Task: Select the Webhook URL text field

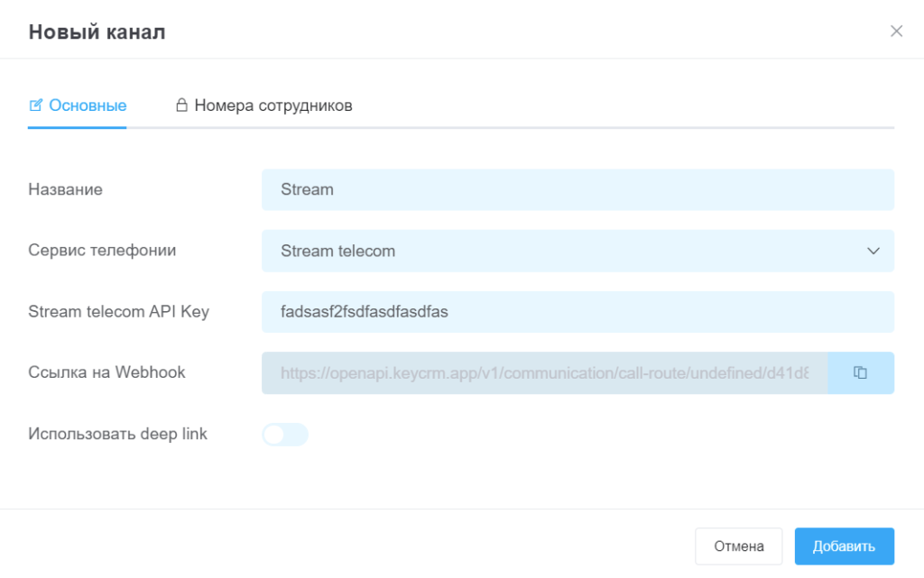Action: (544, 372)
